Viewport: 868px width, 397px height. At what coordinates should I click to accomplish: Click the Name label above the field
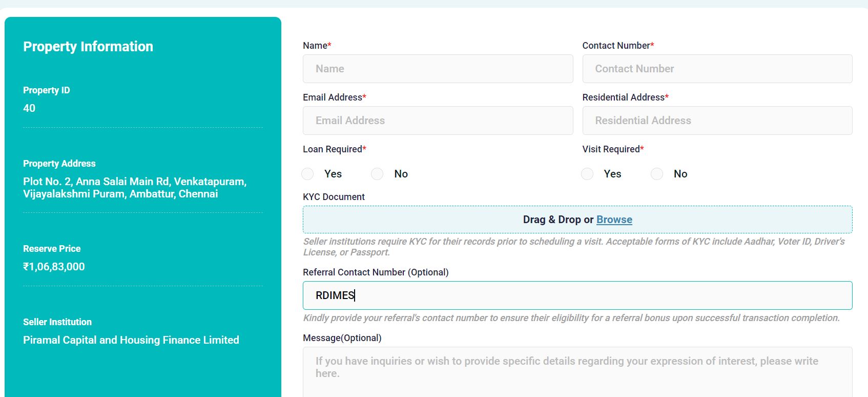coord(317,46)
